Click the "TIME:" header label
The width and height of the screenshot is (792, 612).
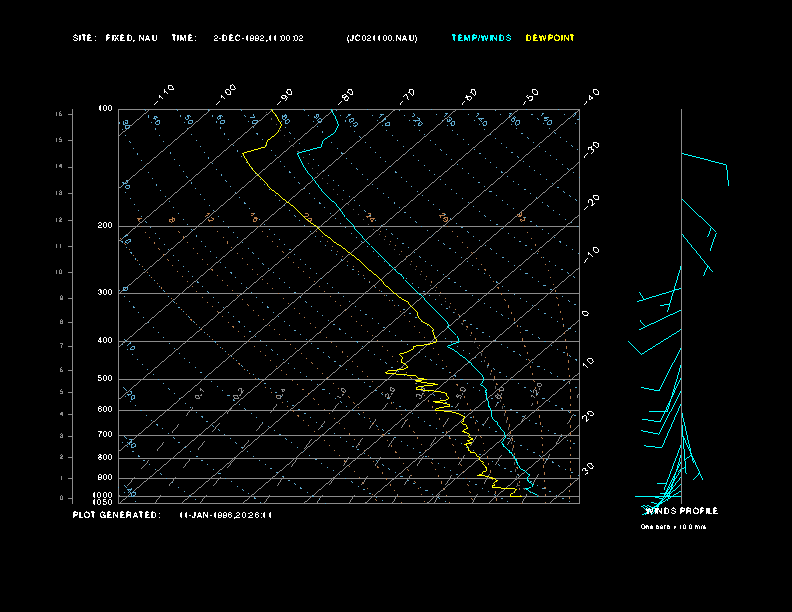point(184,38)
